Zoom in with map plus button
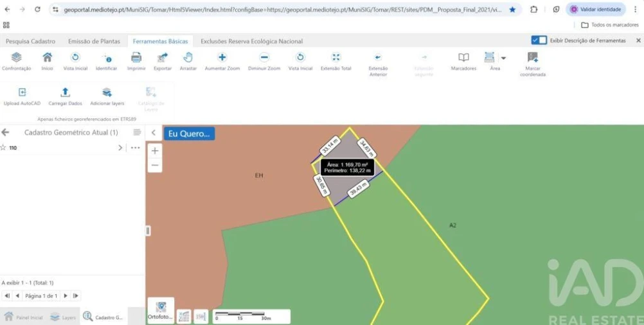The height and width of the screenshot is (325, 644). click(x=155, y=150)
